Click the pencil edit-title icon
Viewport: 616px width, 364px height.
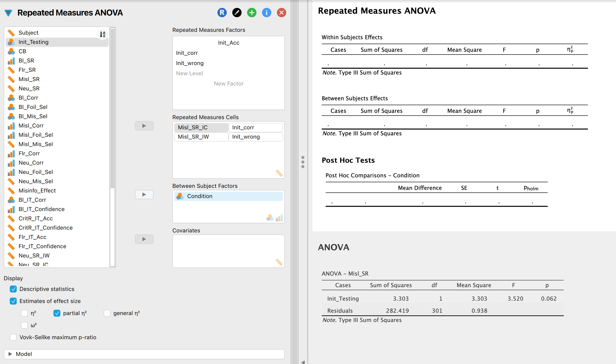237,13
